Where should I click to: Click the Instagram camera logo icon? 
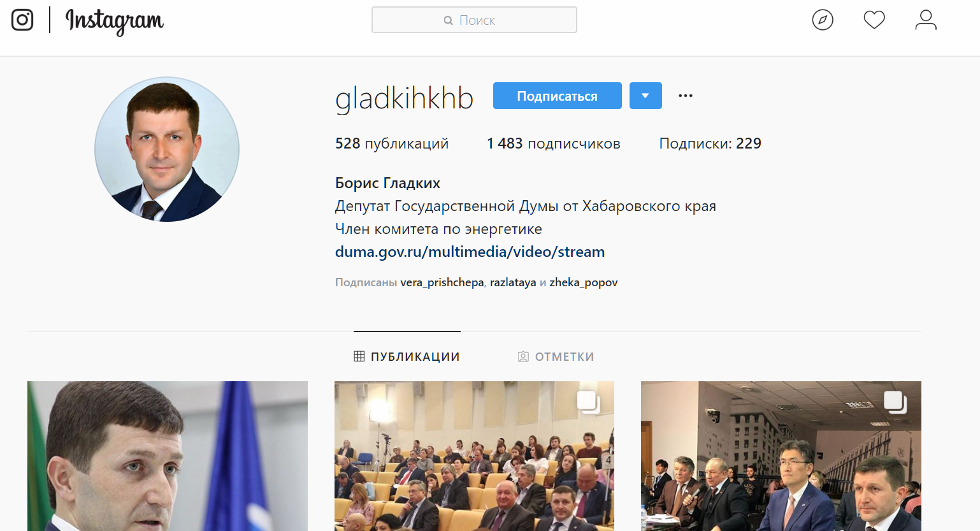[22, 20]
